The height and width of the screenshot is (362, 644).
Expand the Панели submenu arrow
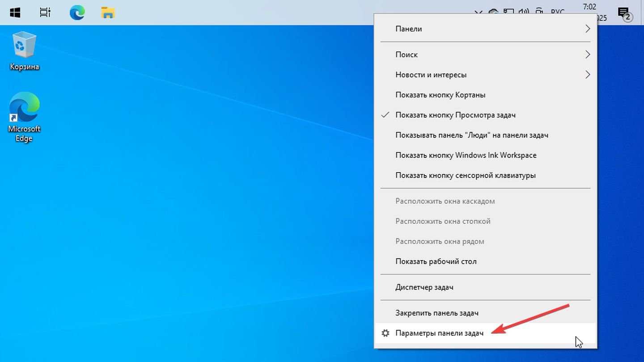[x=587, y=29]
